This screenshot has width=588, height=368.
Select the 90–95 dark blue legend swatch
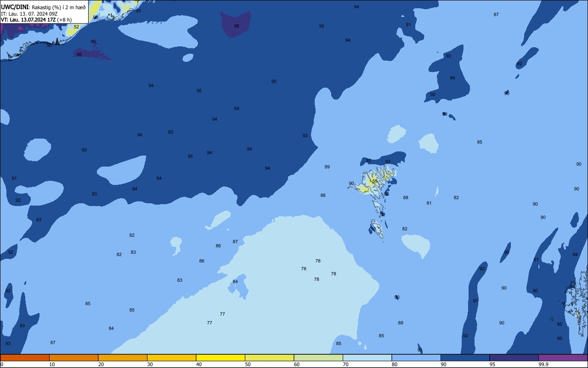(465, 357)
